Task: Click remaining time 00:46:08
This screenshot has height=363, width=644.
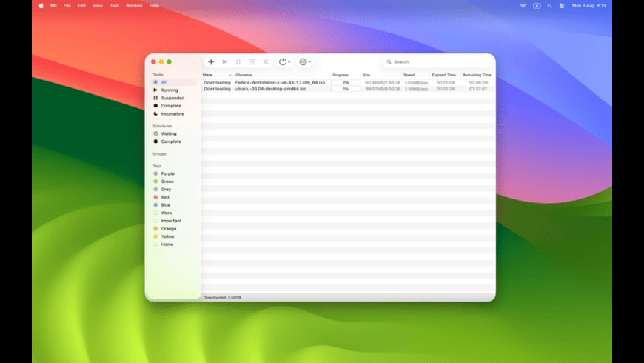Action: point(478,83)
